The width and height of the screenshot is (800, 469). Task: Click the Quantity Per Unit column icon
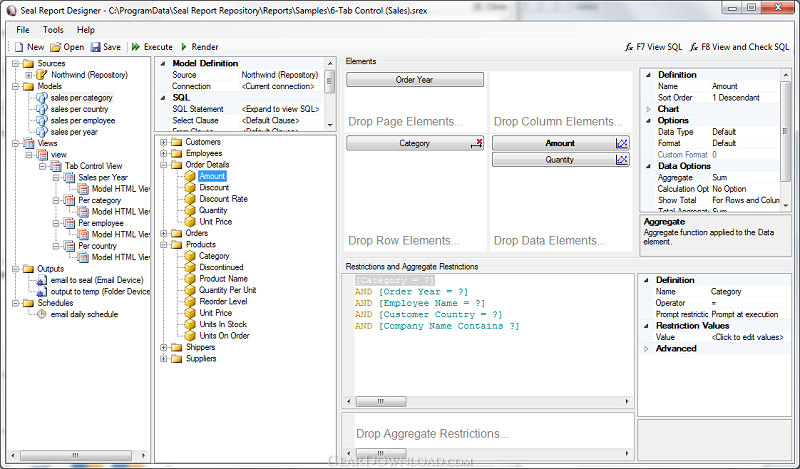(190, 290)
